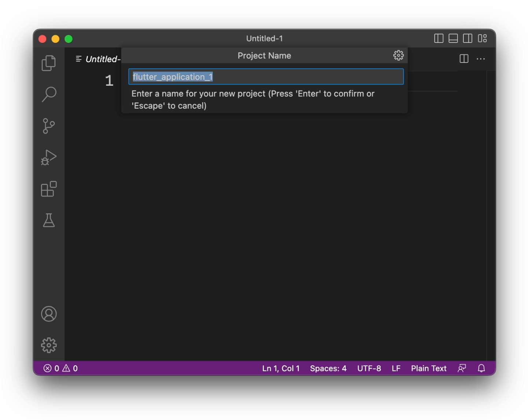Click Ln 1, Col 1 to go to line
Viewport: 528px width, 420px height.
coord(280,368)
